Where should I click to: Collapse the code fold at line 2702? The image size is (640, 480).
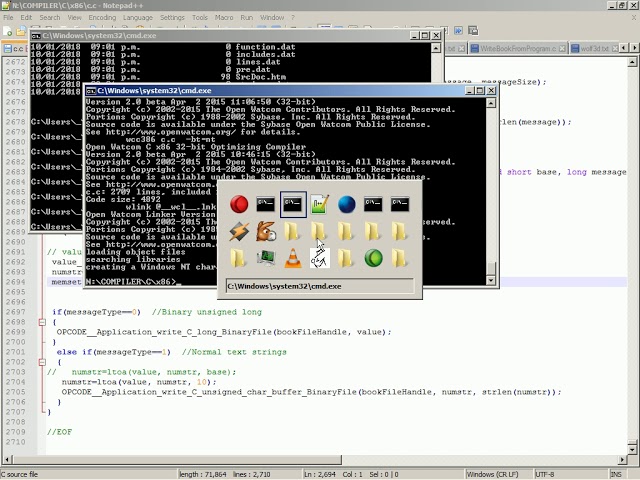42,362
